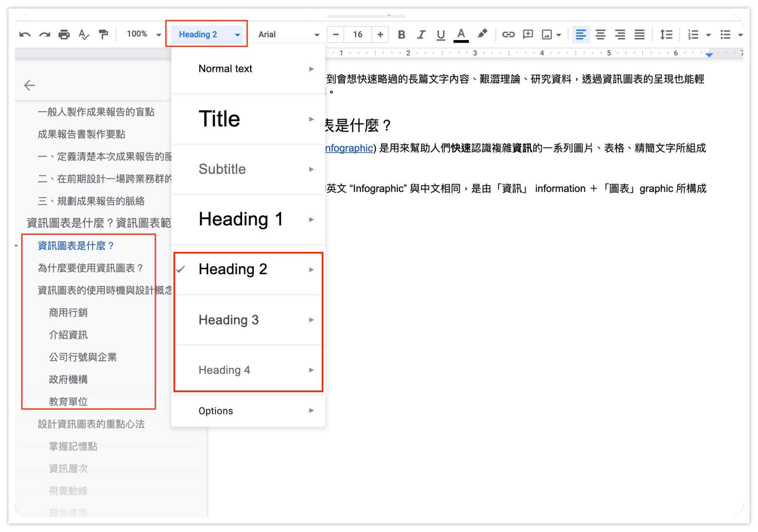758x532 pixels.
Task: Click the Undo icon
Action: pos(25,35)
